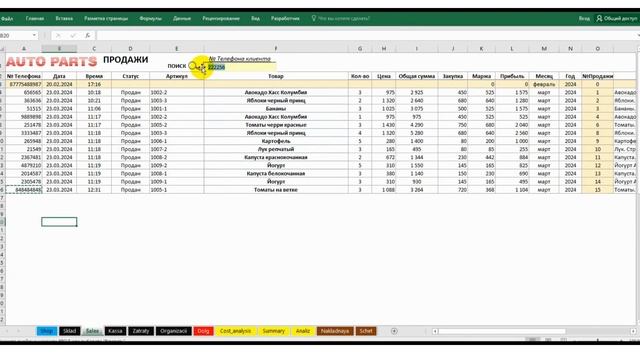Switch to the Sklad sheet tab
640x360 pixels.
pyautogui.click(x=69, y=331)
